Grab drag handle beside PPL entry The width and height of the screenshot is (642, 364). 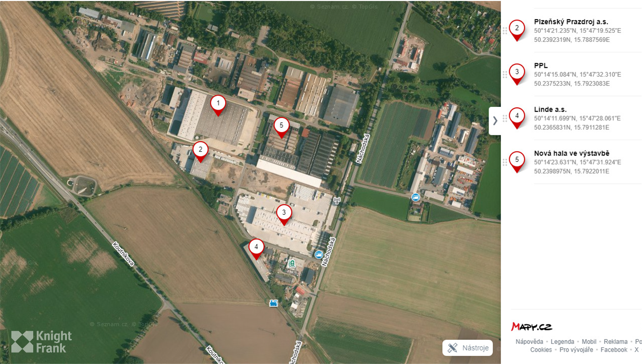505,75
